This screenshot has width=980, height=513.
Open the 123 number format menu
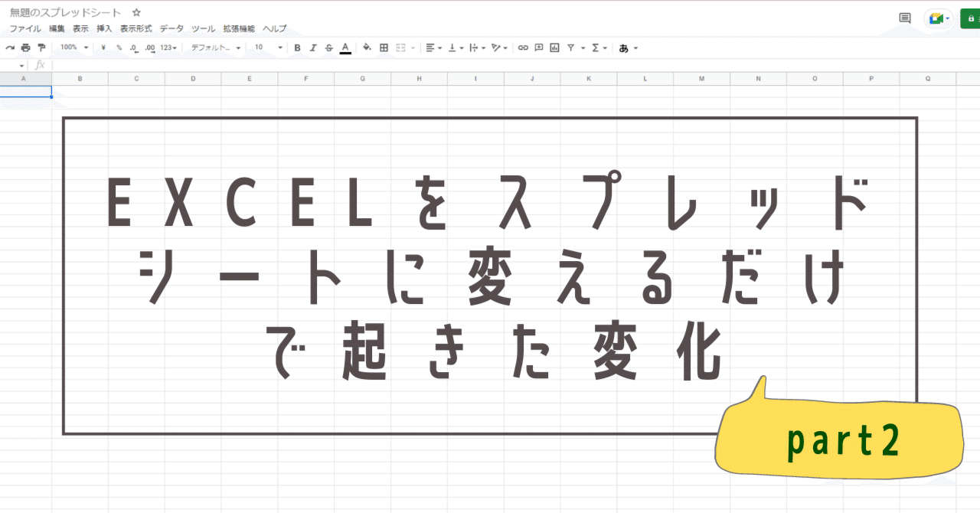point(168,47)
